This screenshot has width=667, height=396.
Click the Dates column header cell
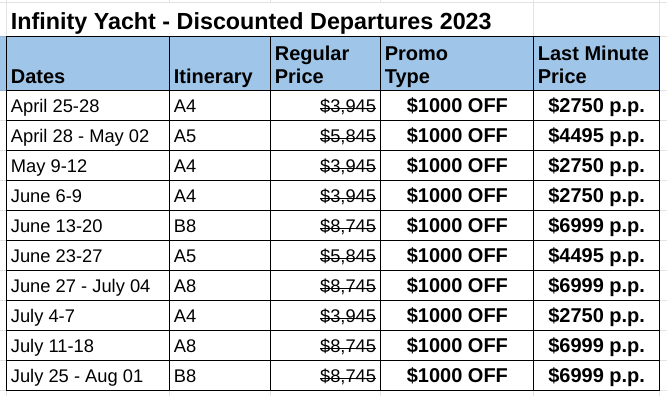88,64
